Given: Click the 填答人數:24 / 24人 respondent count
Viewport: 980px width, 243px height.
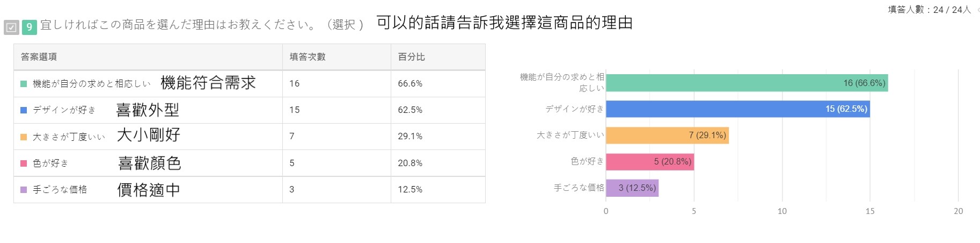Looking at the screenshot, I should pos(929,10).
